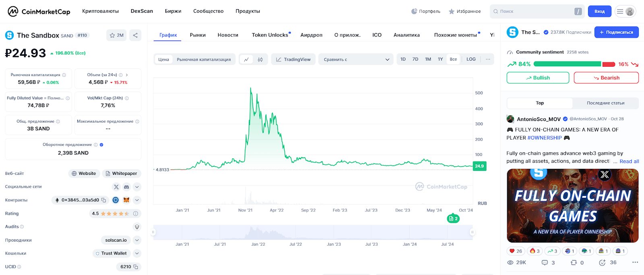Click the chart news events marker 2
The width and height of the screenshot is (644, 275).
pyautogui.click(x=453, y=219)
